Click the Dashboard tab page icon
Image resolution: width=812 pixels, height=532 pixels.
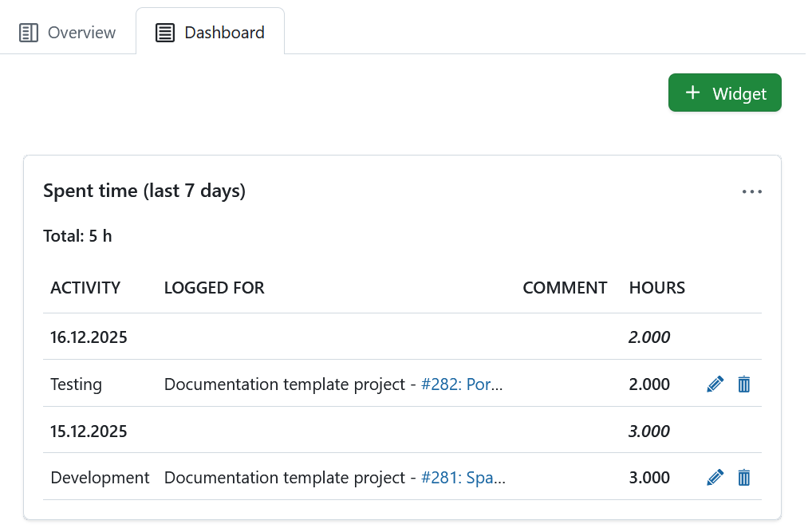tap(164, 32)
